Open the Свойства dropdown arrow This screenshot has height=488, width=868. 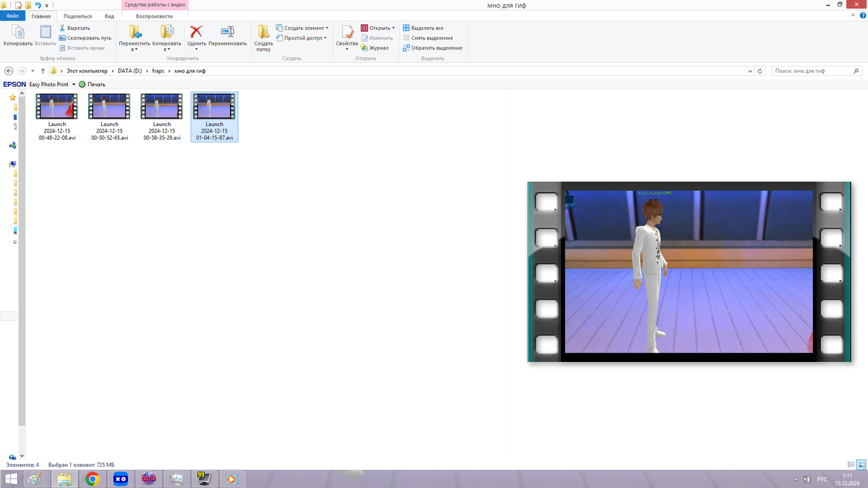tap(347, 49)
